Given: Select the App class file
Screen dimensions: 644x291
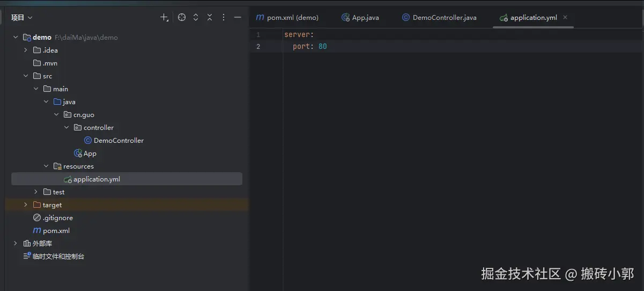Looking at the screenshot, I should pyautogui.click(x=90, y=154).
